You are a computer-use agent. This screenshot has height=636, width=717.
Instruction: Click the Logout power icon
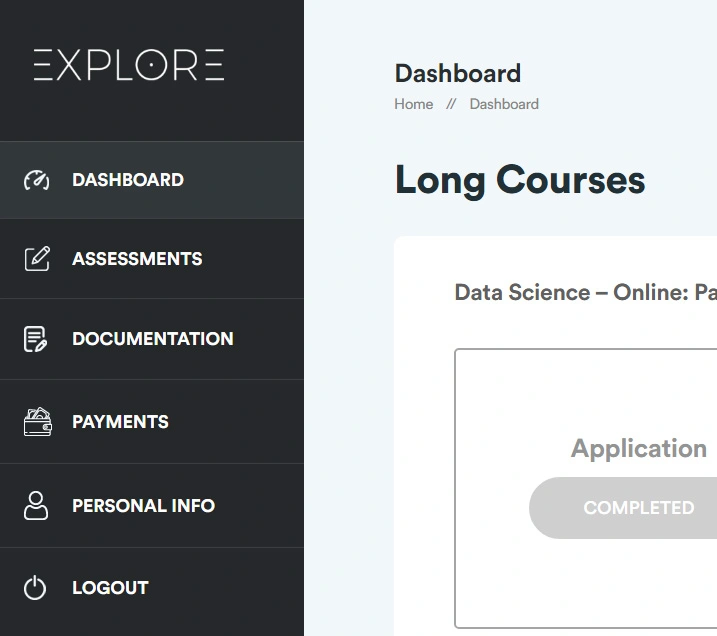(x=35, y=588)
